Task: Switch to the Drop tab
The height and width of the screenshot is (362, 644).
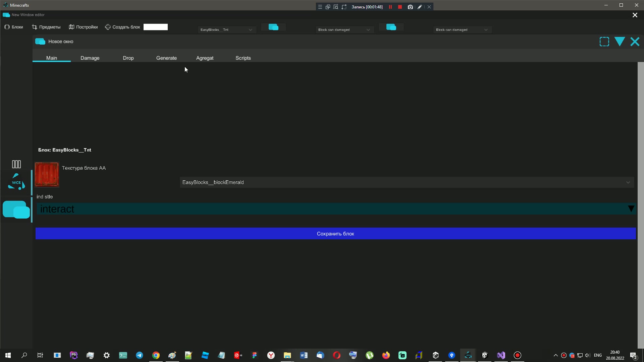Action: (128, 58)
